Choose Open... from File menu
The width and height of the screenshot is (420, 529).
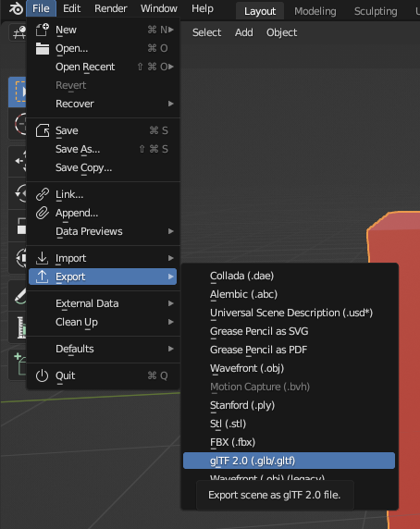[103, 49]
